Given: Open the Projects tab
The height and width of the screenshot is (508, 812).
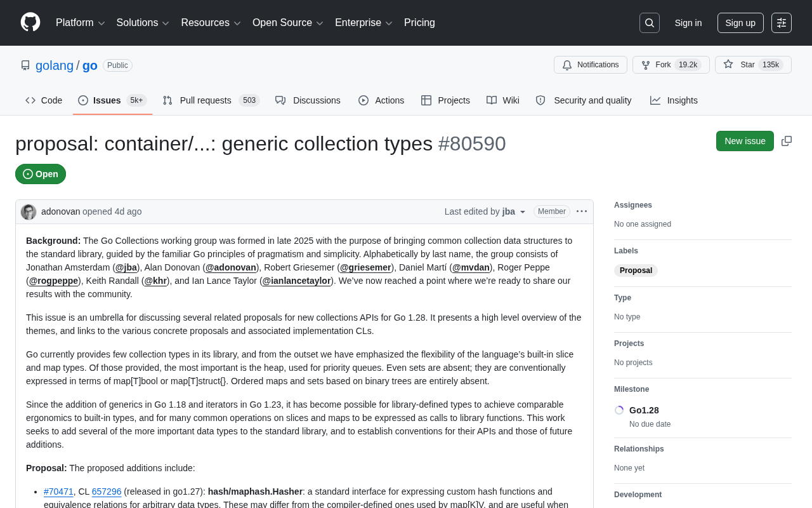Looking at the screenshot, I should [445, 100].
